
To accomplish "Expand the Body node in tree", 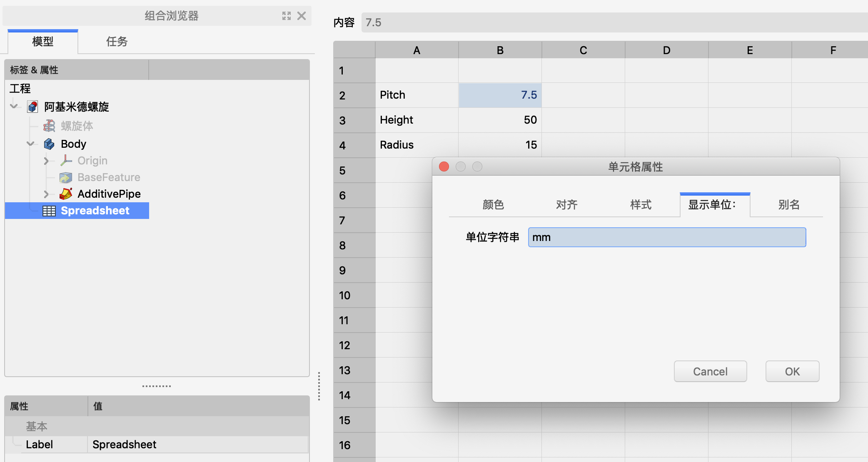I will click(x=31, y=144).
